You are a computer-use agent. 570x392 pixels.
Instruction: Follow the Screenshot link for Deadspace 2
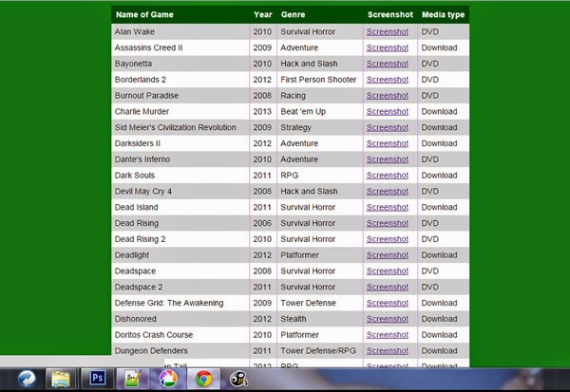388,288
